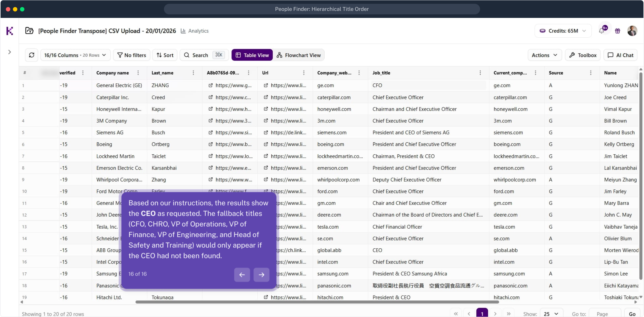Click the gift icon
Screen dimensions: 644x317
point(618,31)
